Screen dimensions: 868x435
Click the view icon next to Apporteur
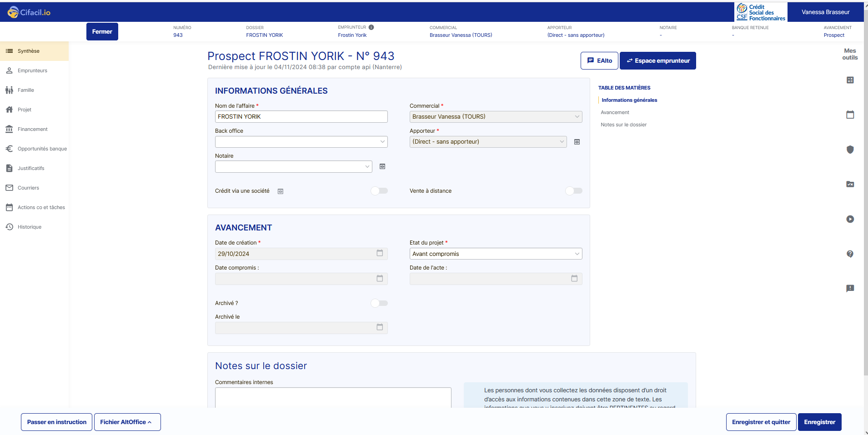pos(577,142)
